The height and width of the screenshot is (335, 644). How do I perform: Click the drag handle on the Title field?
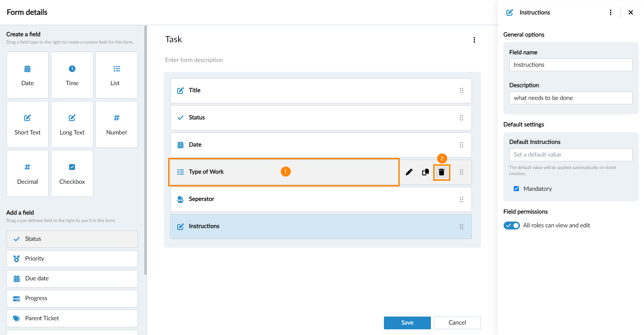pos(461,91)
